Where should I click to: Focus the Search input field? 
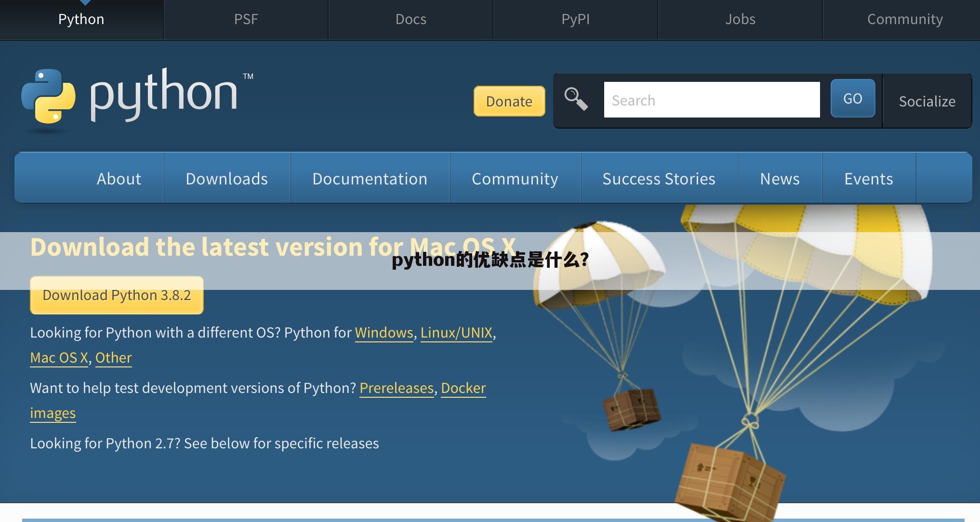(712, 100)
